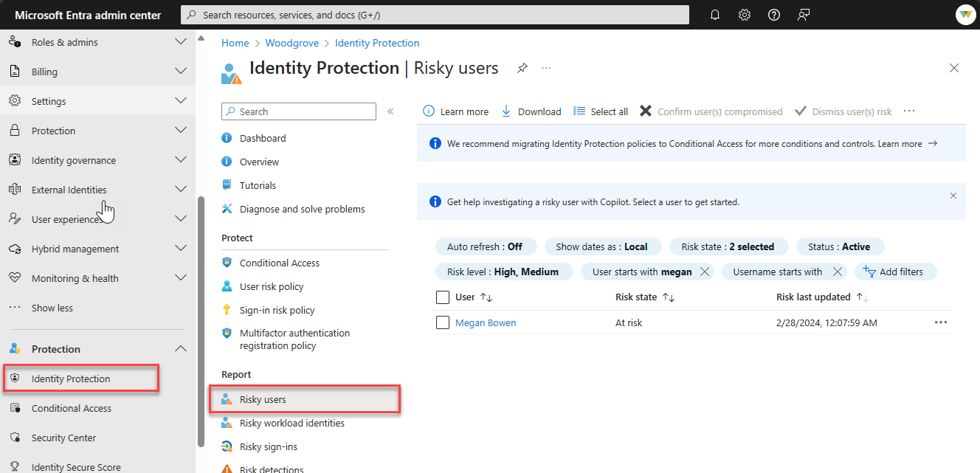Click the Select all list icon
Viewport: 980px width, 473px height.
click(579, 111)
